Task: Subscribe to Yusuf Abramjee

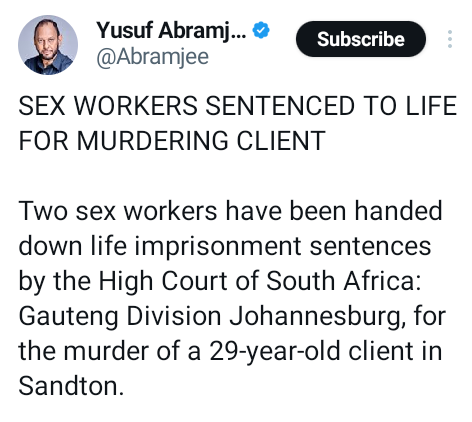Action: pyautogui.click(x=361, y=39)
